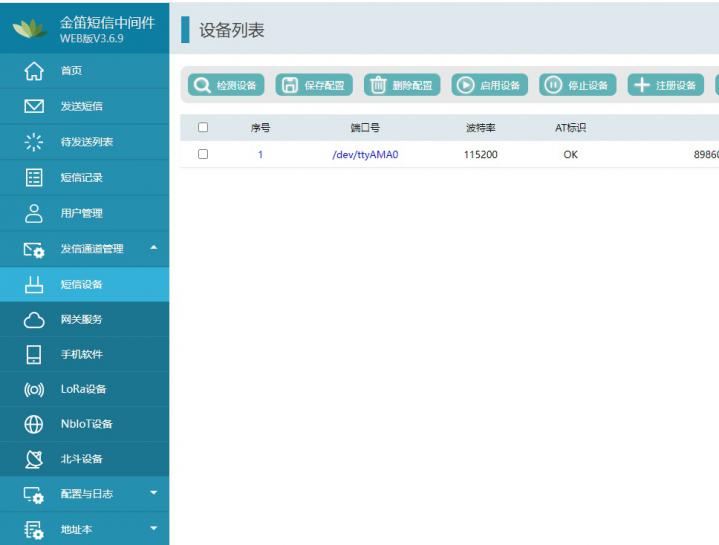Open 手机软件 submenu item
Viewport: 719px width, 545px height.
click(84, 354)
